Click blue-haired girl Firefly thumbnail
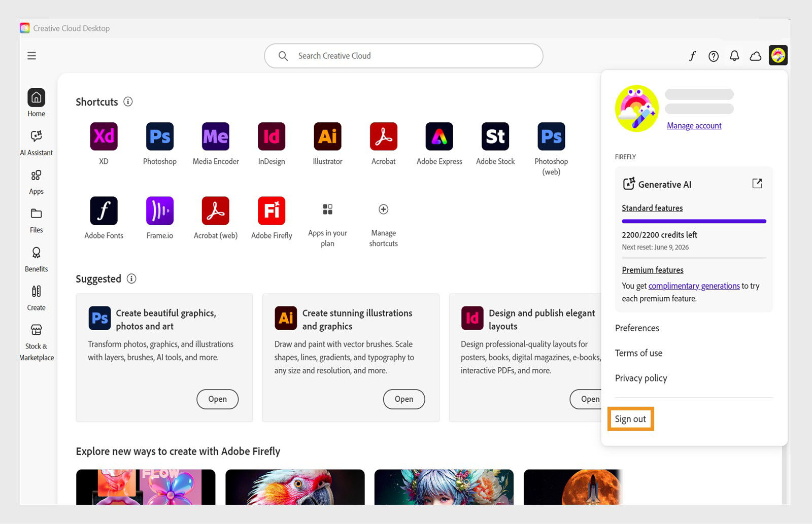The width and height of the screenshot is (812, 524). 444,487
